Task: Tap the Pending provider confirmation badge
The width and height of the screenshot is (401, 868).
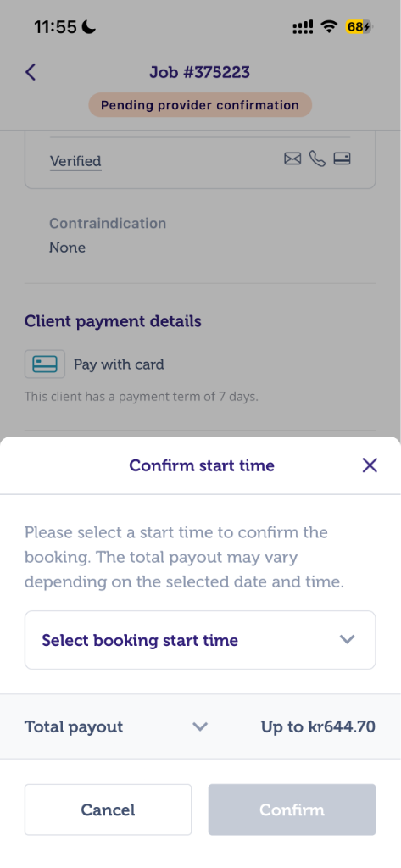Action: 200,105
